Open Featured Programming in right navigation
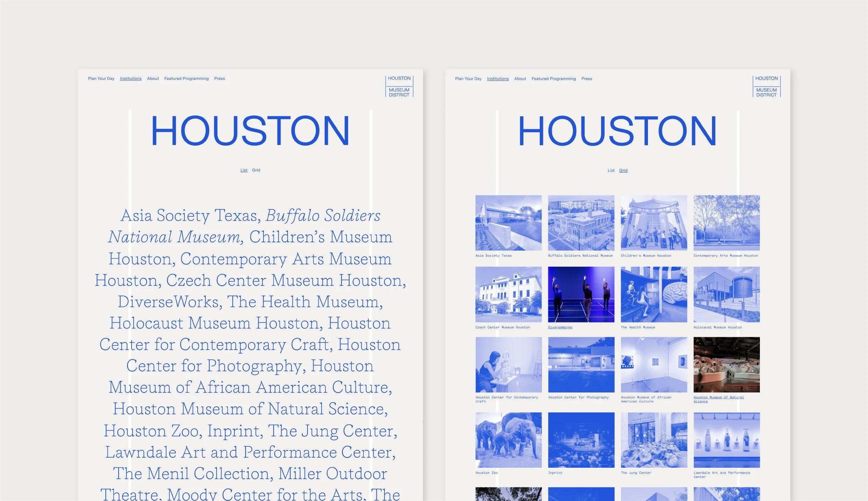The height and width of the screenshot is (501, 868). (x=553, y=79)
